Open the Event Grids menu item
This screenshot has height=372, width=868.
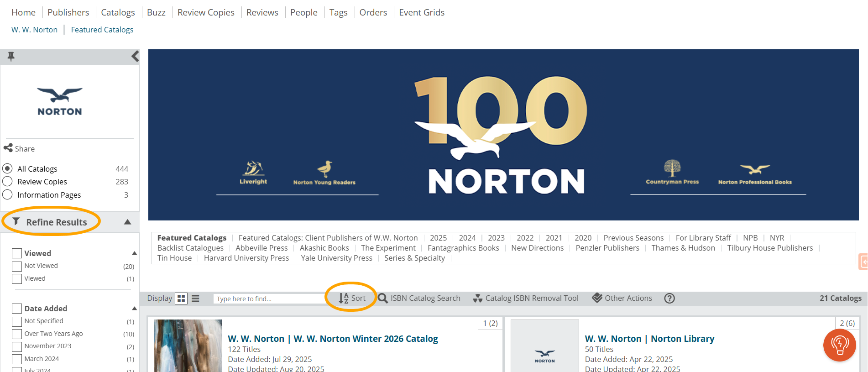tap(422, 12)
